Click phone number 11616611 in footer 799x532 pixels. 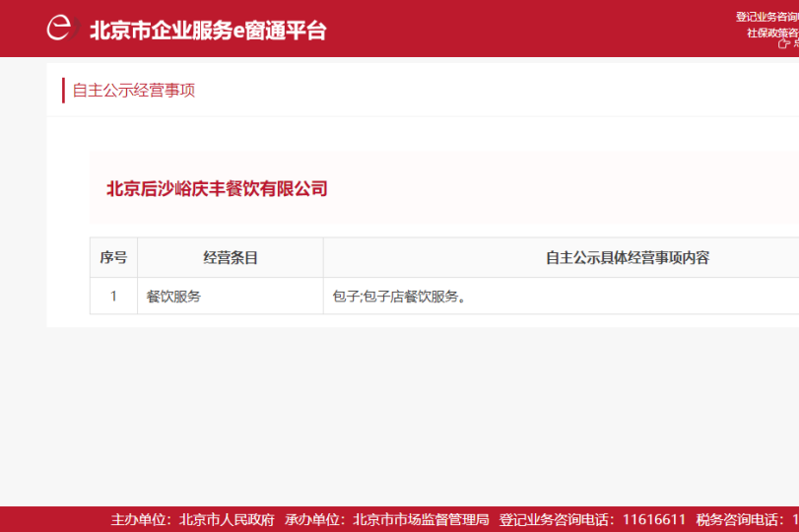655,519
